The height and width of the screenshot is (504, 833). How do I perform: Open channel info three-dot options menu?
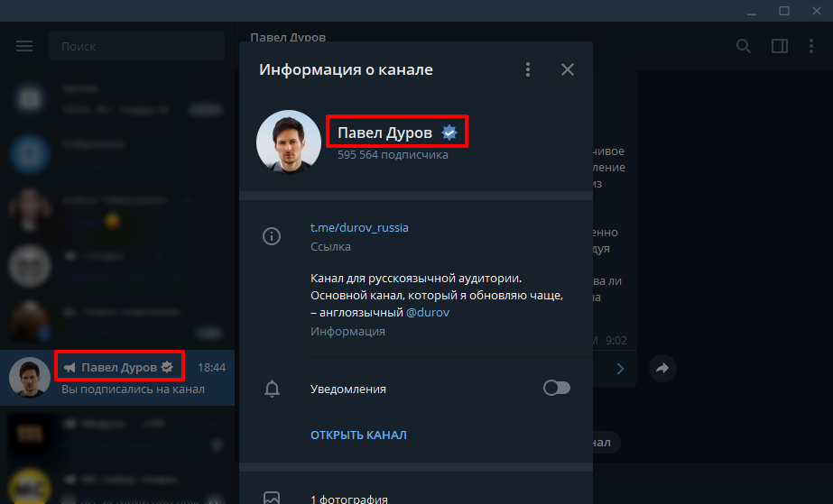[528, 69]
